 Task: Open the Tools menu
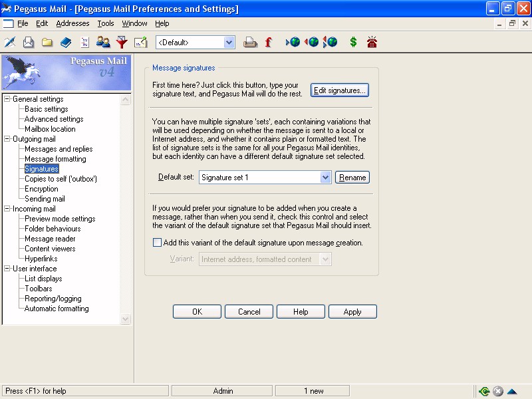click(x=106, y=23)
